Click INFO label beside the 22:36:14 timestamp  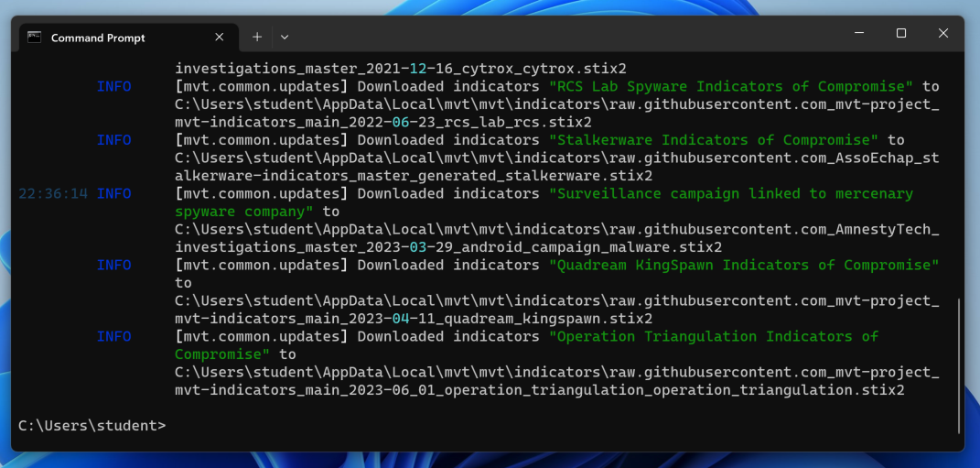point(114,194)
